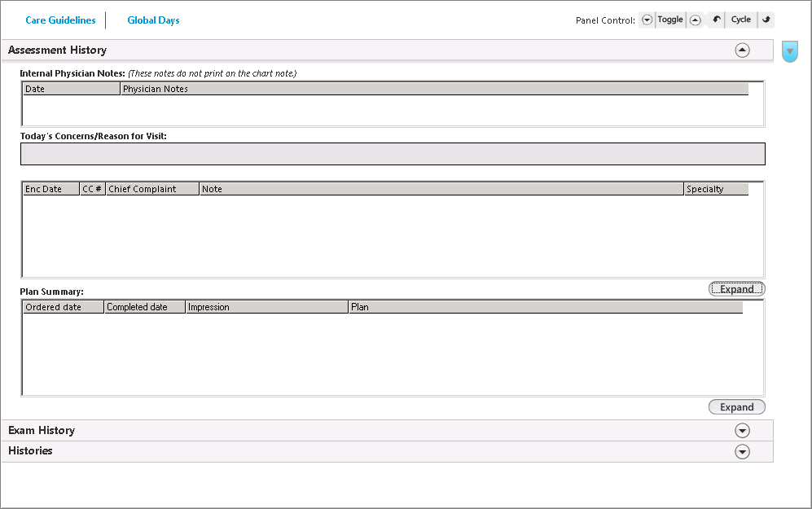The image size is (812, 509).
Task: Click the Impression column header
Action: point(267,307)
